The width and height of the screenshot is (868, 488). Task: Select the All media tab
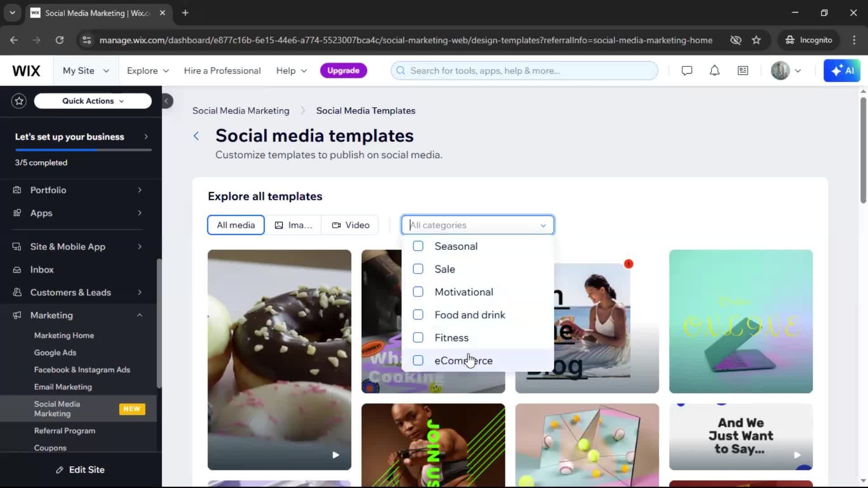(x=236, y=225)
